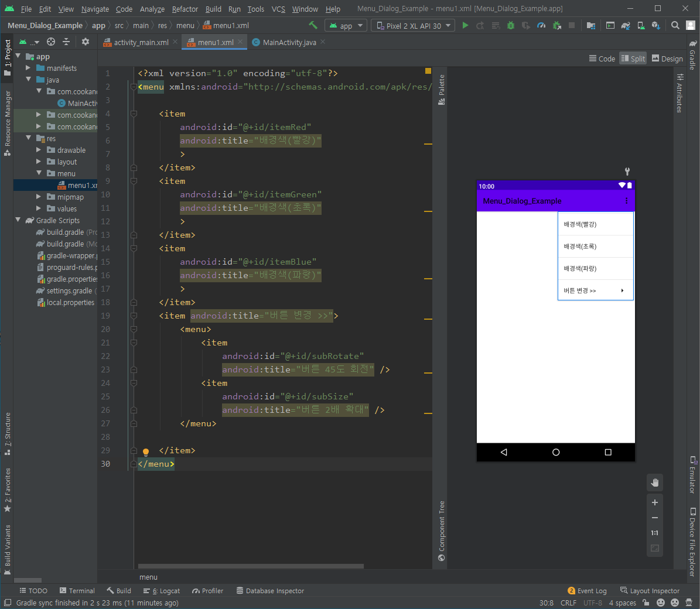This screenshot has width=700, height=609.
Task: Open AVD Manager icon in toolbar
Action: (x=641, y=25)
